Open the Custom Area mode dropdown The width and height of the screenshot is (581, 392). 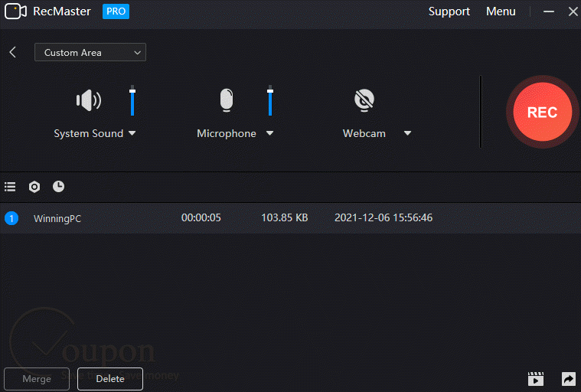click(x=90, y=52)
